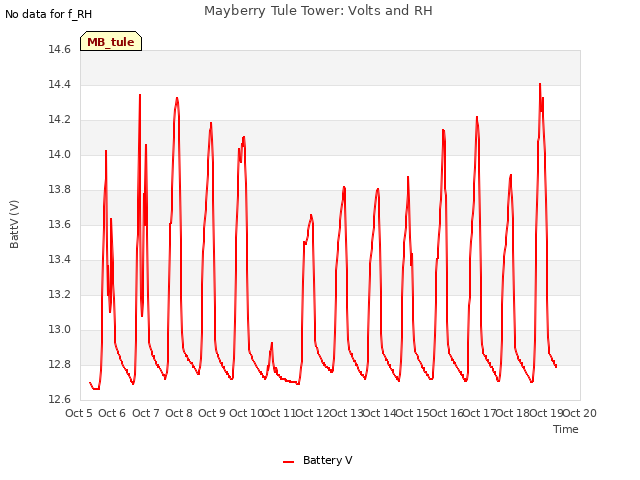The width and height of the screenshot is (640, 480).
Task: Click the BattV (V) y-axis label
Action: click(x=14, y=224)
